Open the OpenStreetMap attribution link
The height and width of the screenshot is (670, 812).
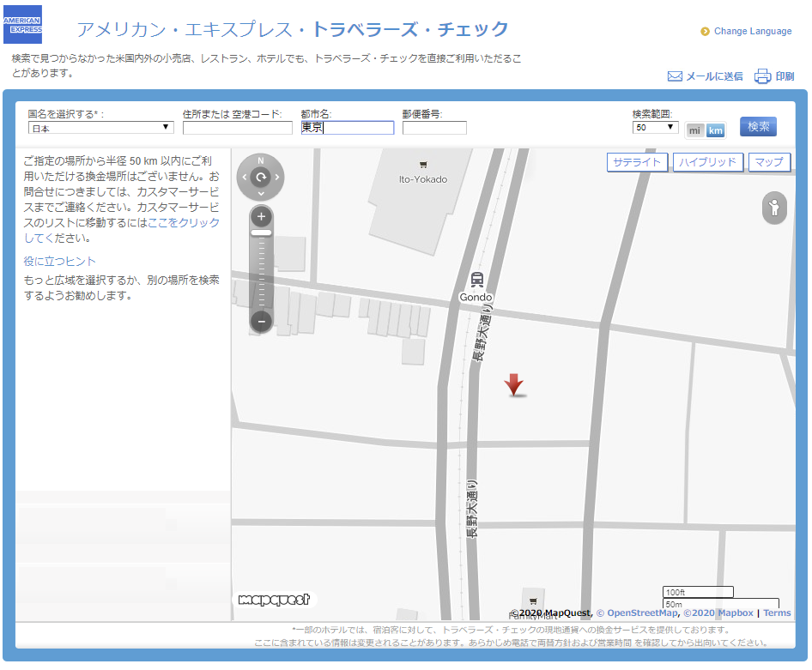pos(642,613)
